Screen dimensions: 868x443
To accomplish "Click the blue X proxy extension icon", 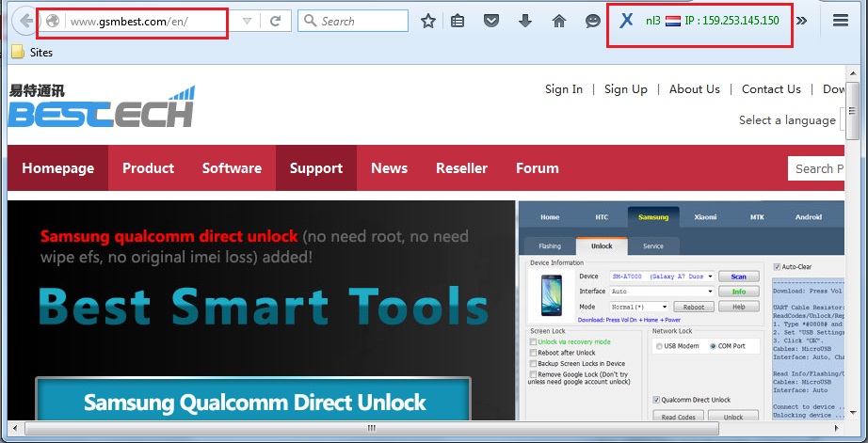I will click(x=626, y=21).
